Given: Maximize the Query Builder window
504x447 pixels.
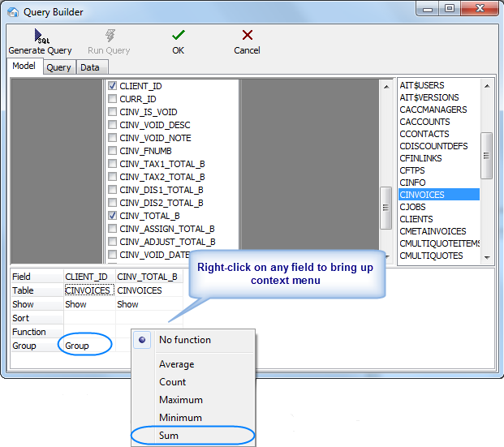Looking at the screenshot, I should pyautogui.click(x=450, y=9).
